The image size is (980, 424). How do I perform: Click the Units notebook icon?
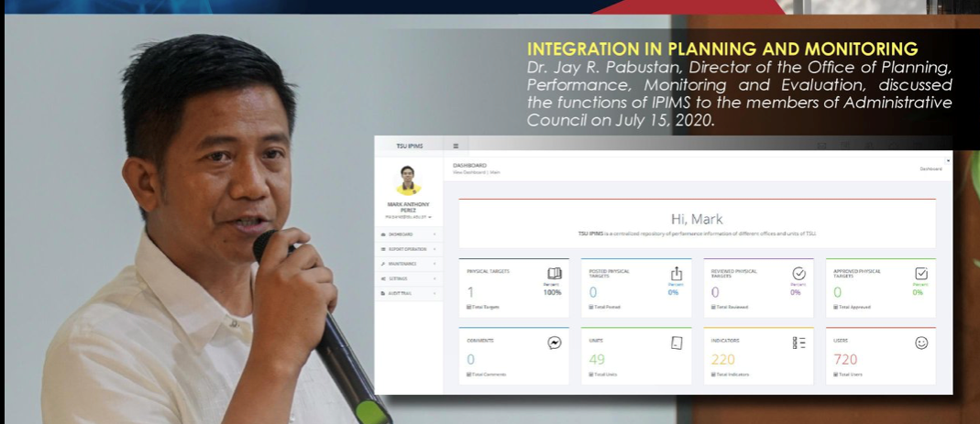[677, 342]
